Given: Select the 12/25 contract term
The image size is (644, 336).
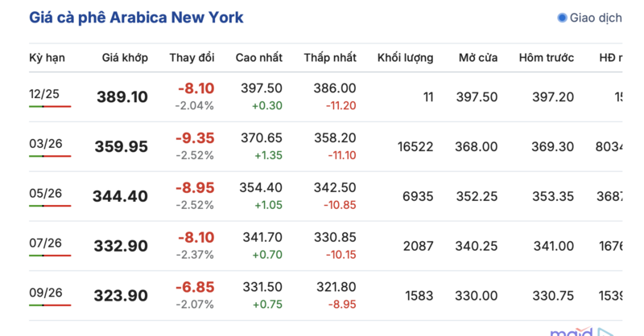Looking at the screenshot, I should click(44, 94).
